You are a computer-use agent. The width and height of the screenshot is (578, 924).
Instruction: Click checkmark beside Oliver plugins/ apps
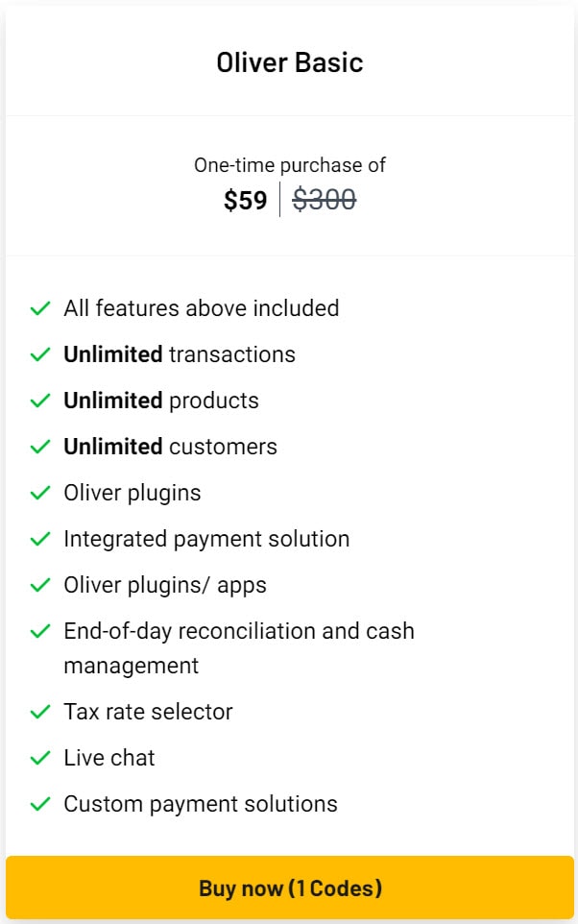click(x=40, y=585)
